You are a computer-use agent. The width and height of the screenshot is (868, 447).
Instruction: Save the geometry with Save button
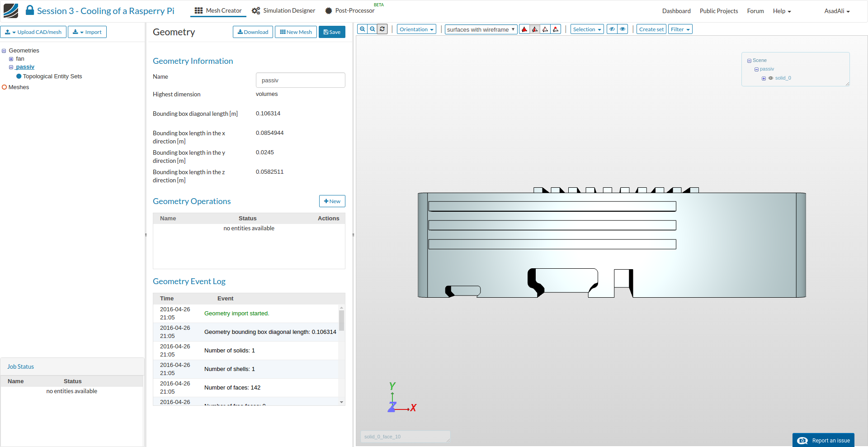tap(332, 32)
